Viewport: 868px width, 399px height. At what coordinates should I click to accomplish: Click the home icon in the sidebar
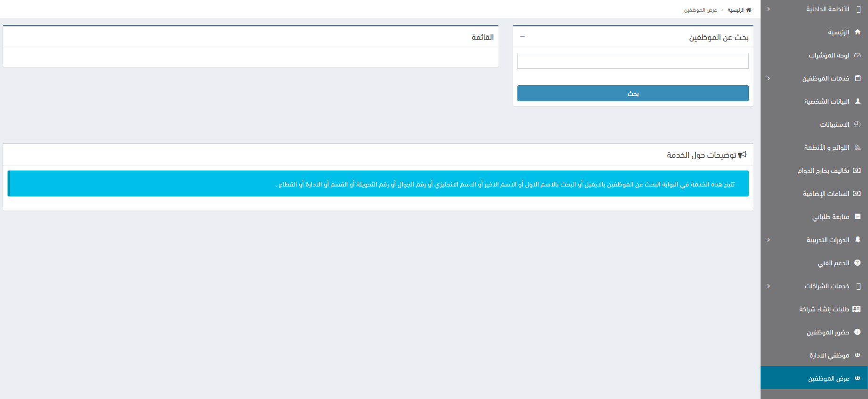click(x=857, y=32)
